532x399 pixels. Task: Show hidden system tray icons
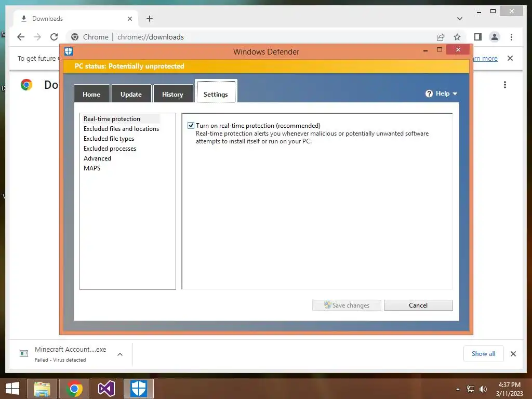(x=458, y=389)
